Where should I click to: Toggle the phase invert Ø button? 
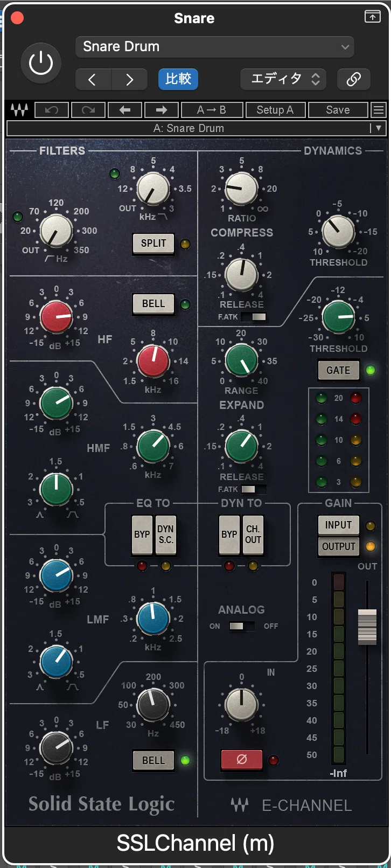click(x=242, y=760)
